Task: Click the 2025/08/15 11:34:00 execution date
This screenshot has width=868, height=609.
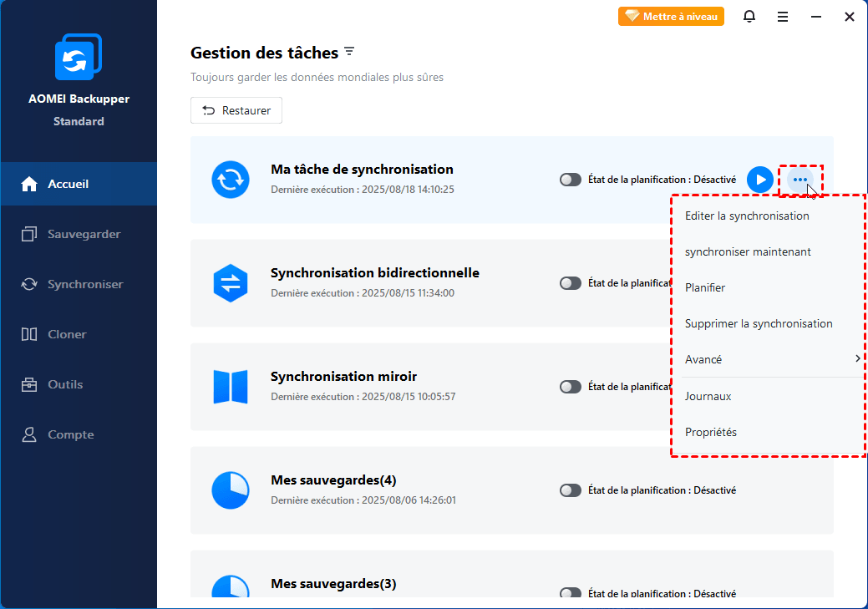Action: (x=408, y=293)
